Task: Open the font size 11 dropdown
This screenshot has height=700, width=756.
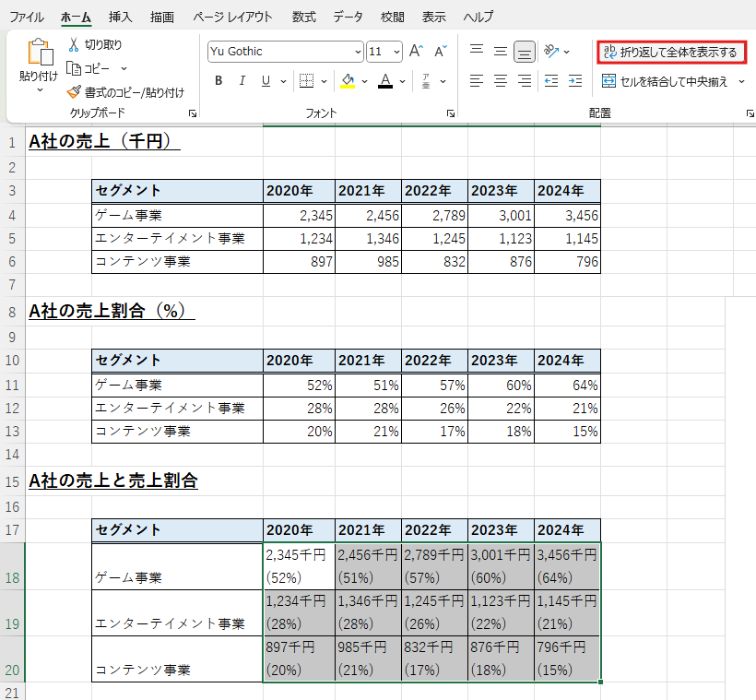Action: [397, 52]
